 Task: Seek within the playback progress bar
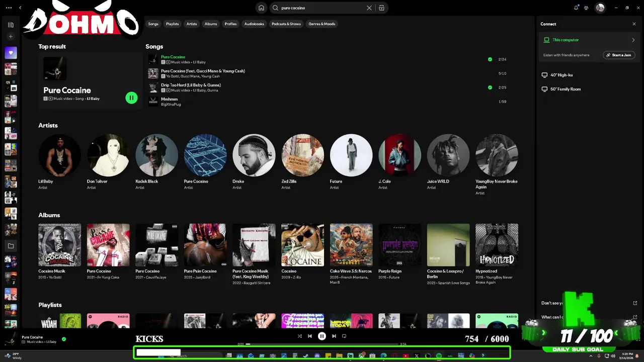pos(322,344)
